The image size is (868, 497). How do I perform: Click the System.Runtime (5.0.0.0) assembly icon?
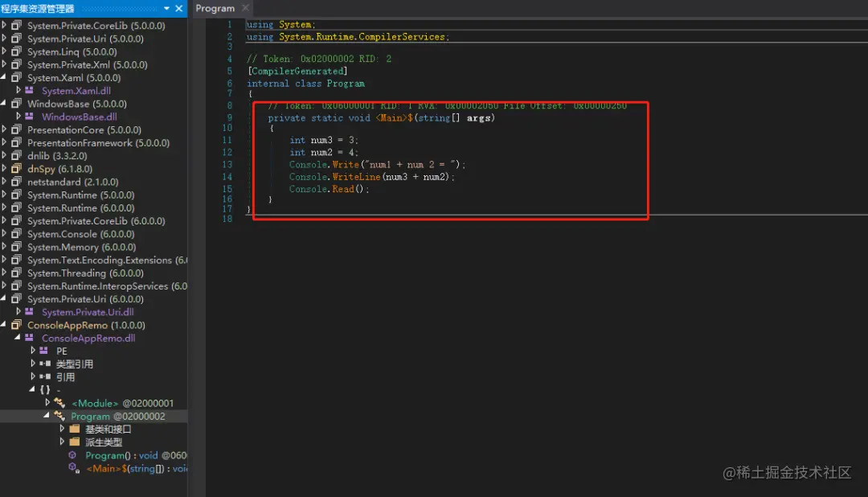[17, 195]
